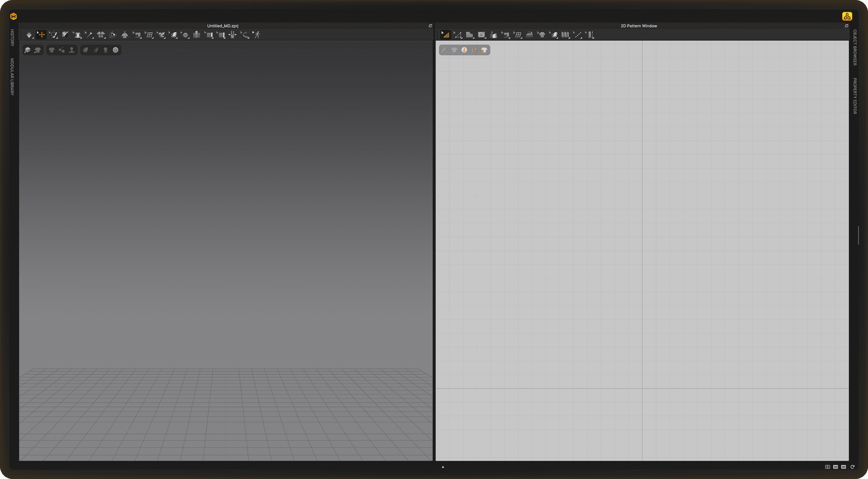Expand the bottom panel using the up arrow
This screenshot has width=868, height=479.
pos(443,467)
